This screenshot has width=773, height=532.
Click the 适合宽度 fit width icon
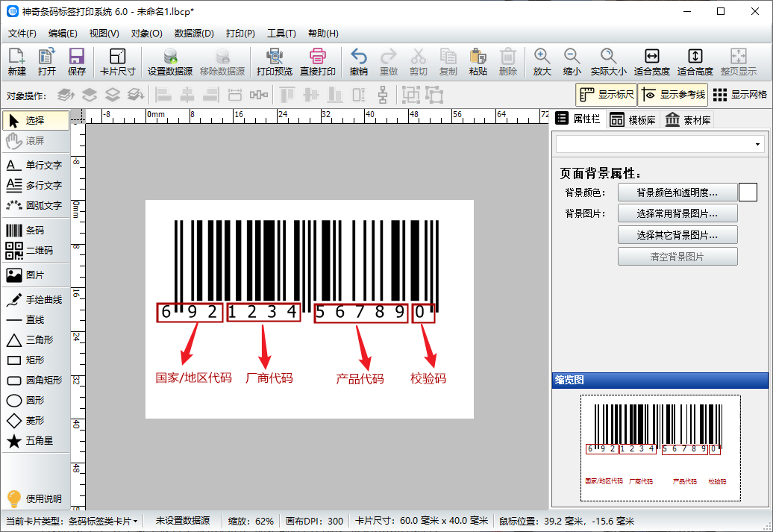click(651, 62)
